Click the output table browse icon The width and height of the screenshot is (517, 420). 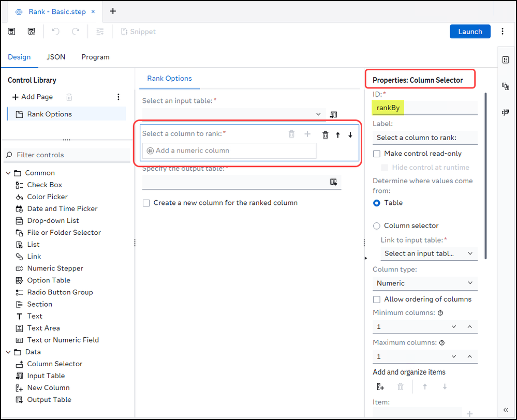pyautogui.click(x=334, y=182)
